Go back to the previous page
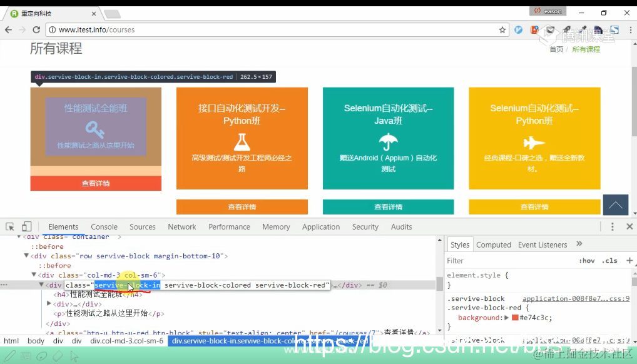 click(x=8, y=29)
